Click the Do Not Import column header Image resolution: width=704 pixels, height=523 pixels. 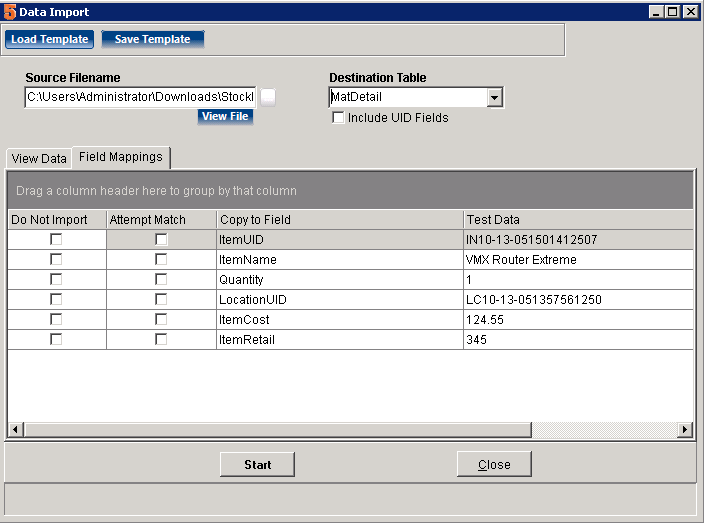pyautogui.click(x=57, y=220)
